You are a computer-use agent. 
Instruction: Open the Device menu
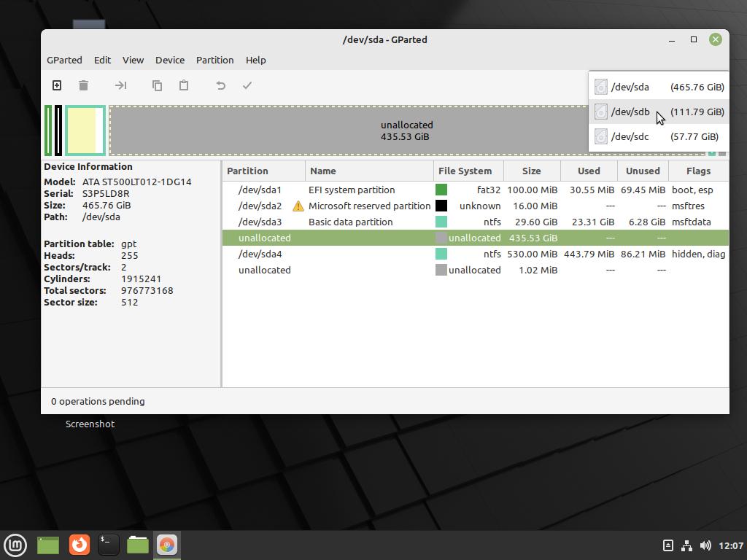click(169, 60)
